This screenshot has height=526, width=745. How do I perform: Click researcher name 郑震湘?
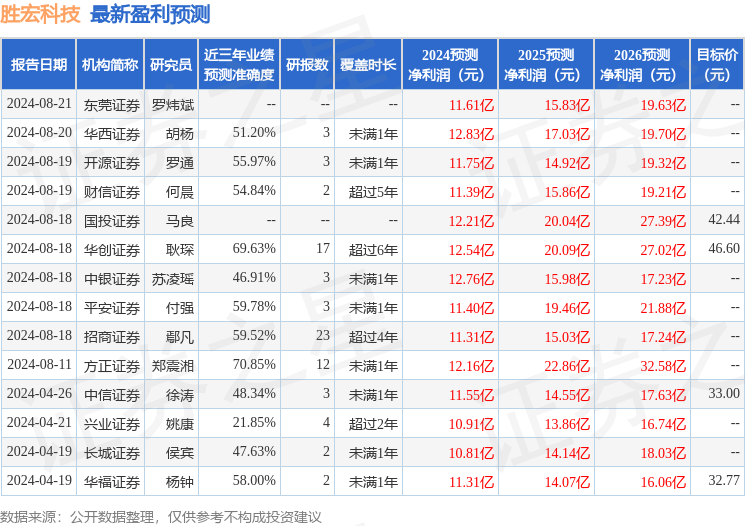click(173, 366)
